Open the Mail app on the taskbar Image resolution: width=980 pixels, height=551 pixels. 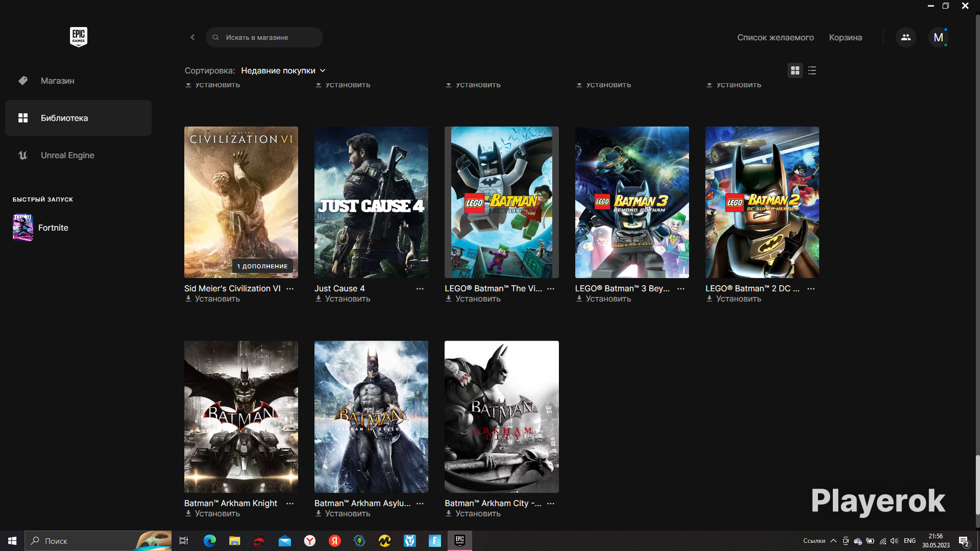pos(284,541)
